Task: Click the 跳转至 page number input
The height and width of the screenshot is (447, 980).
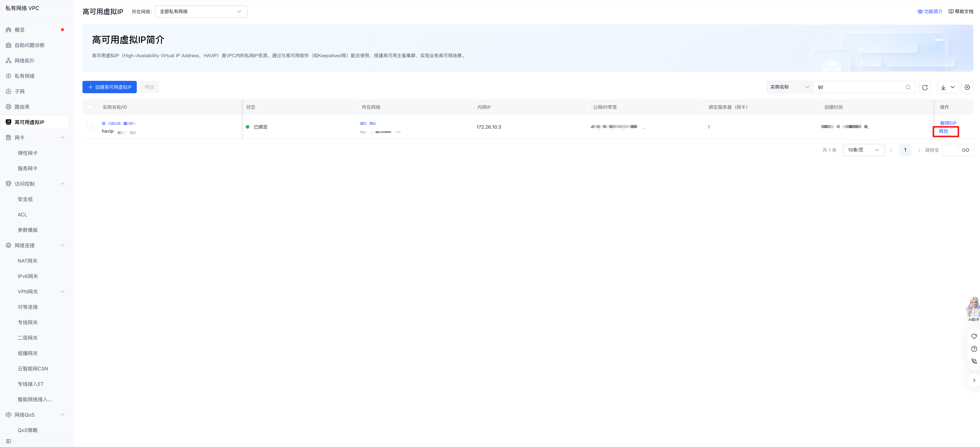Action: (x=950, y=150)
